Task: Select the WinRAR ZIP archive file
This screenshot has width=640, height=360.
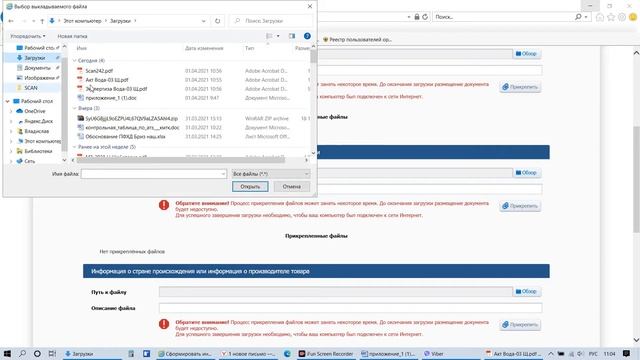Action: (131, 118)
